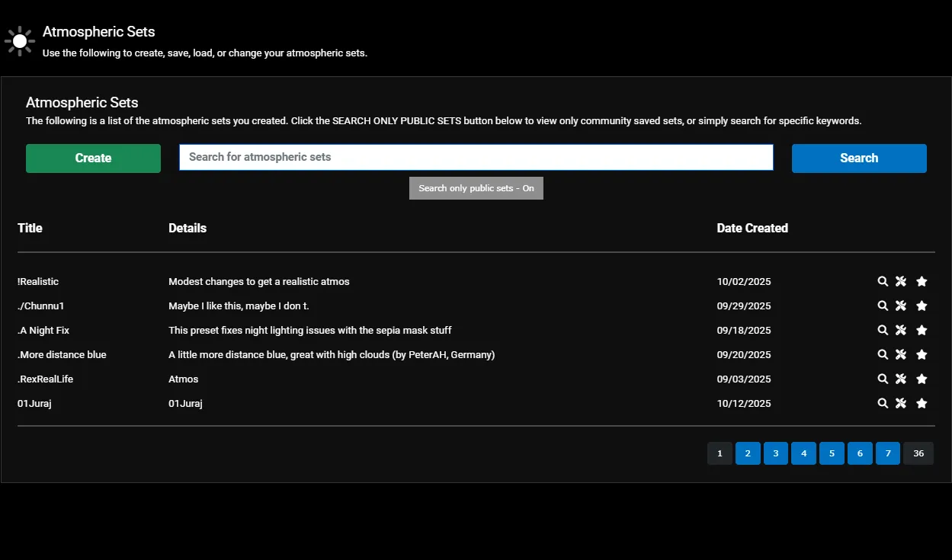Click the magnifier icon for !Realistic set
This screenshot has height=560, width=952.
883,281
